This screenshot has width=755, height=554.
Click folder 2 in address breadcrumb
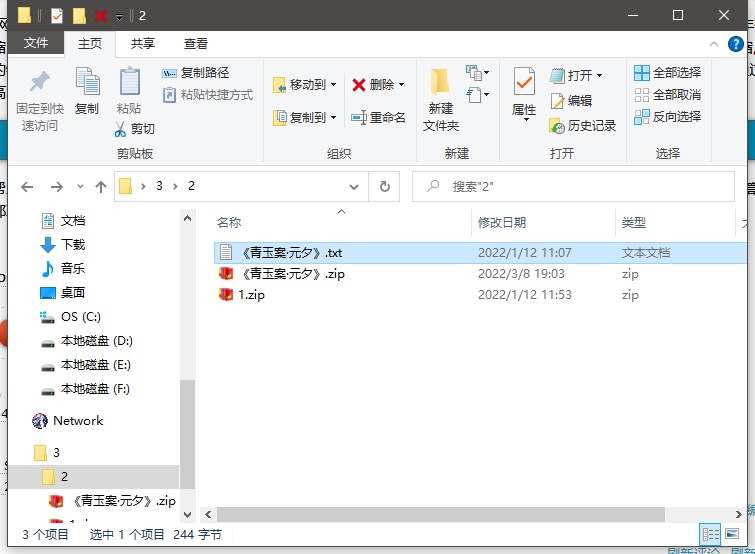191,186
